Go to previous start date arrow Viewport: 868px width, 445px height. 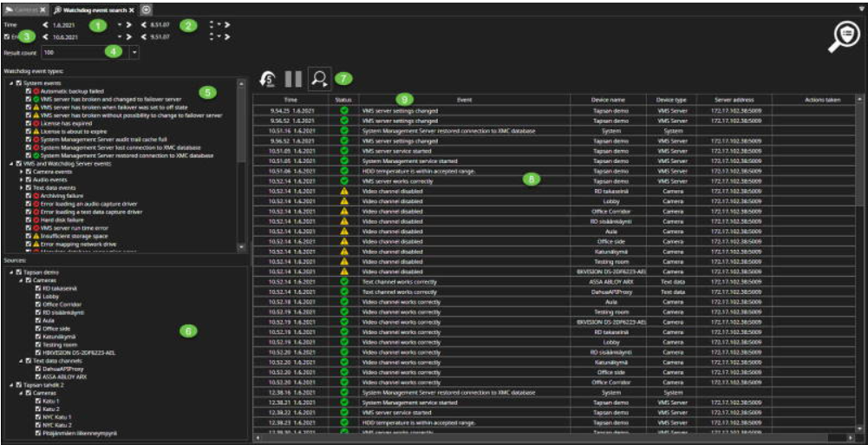pos(45,25)
